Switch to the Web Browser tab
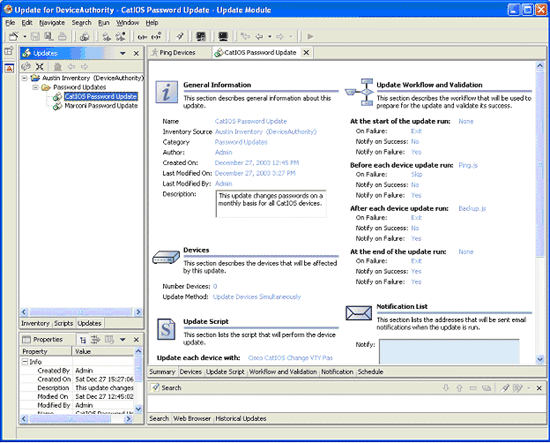Image resolution: width=550 pixels, height=443 pixels. tap(192, 418)
